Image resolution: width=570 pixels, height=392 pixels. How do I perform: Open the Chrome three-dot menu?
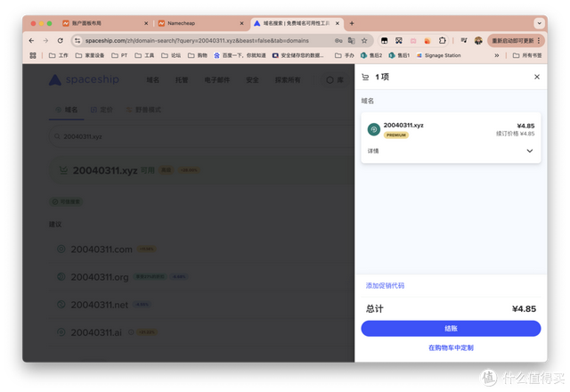pyautogui.click(x=539, y=41)
